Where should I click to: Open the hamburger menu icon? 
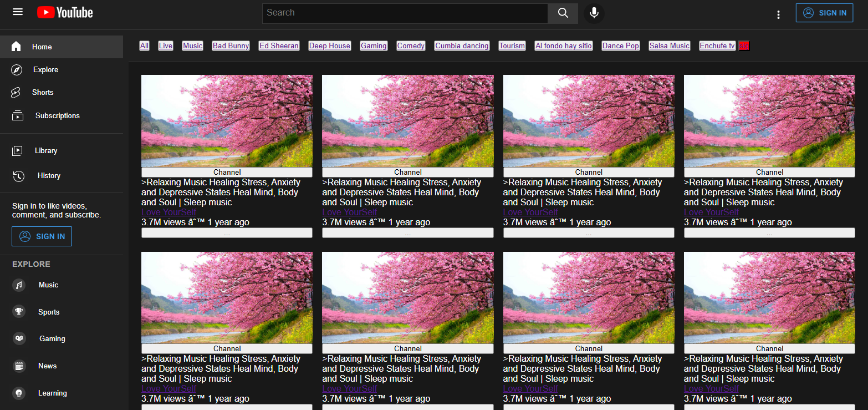[x=18, y=12]
